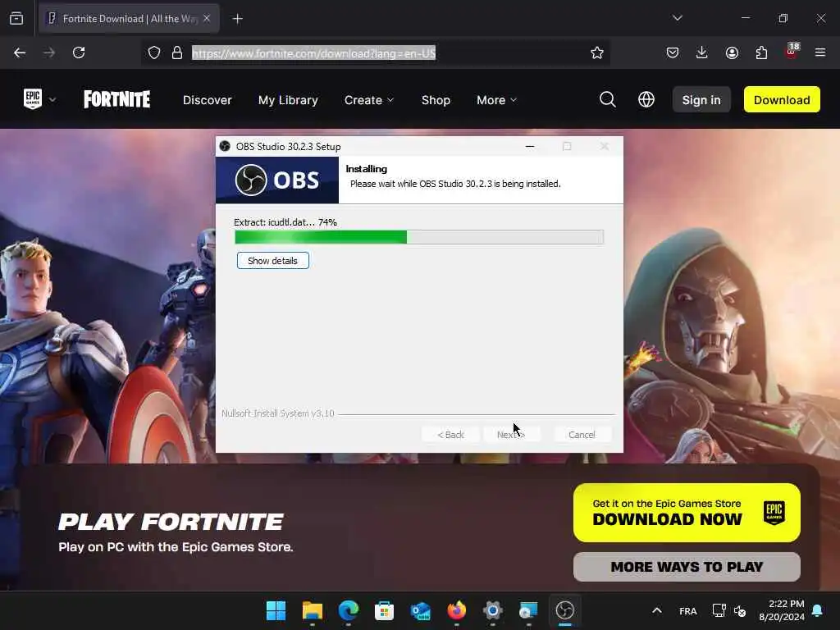Open the site search magnifier
This screenshot has width=840, height=630.
[608, 99]
